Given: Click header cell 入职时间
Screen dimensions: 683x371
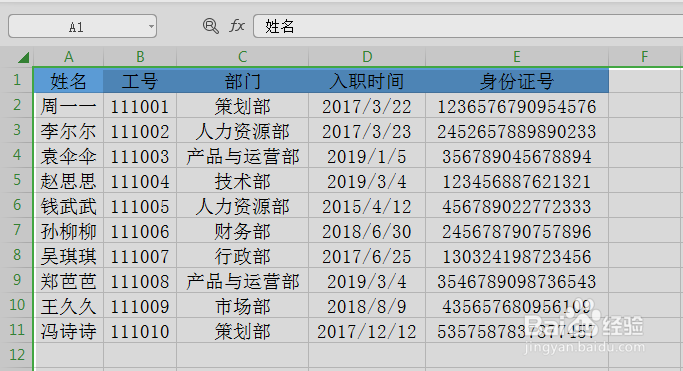Looking at the screenshot, I should pyautogui.click(x=367, y=81).
